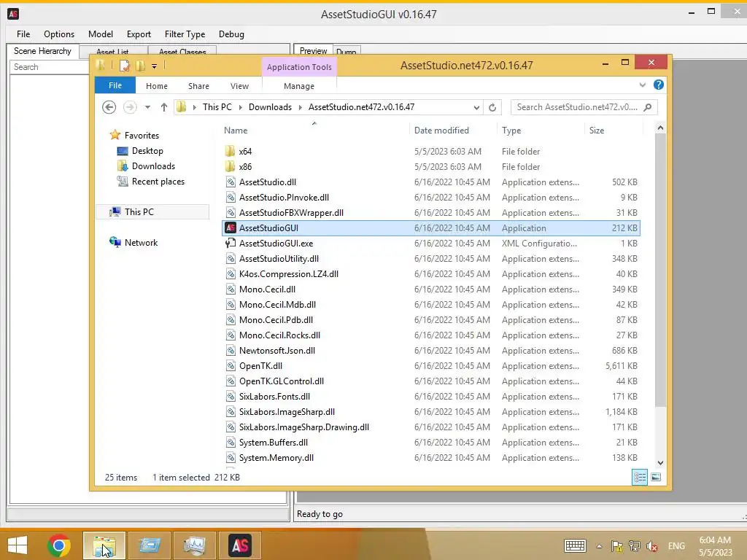Click File Explorer taskbar icon
The width and height of the screenshot is (747, 560).
104,545
